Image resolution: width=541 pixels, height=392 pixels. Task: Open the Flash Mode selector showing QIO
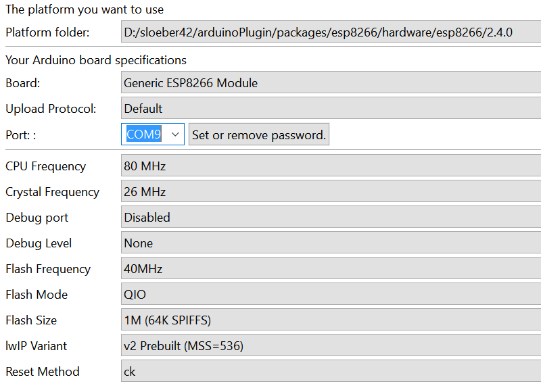tap(328, 294)
